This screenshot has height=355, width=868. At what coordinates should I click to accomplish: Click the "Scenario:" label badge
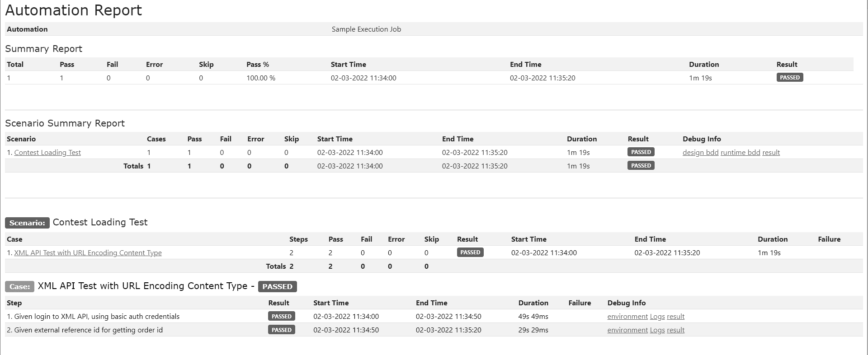(27, 223)
